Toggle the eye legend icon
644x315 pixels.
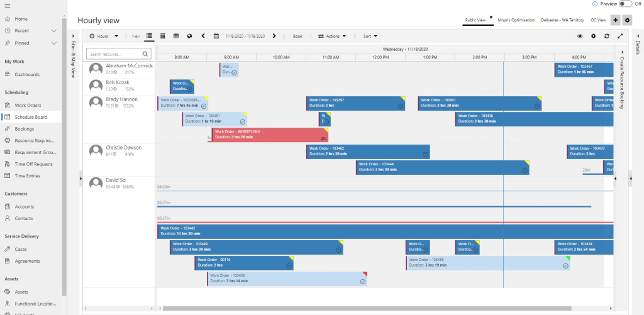click(x=580, y=36)
